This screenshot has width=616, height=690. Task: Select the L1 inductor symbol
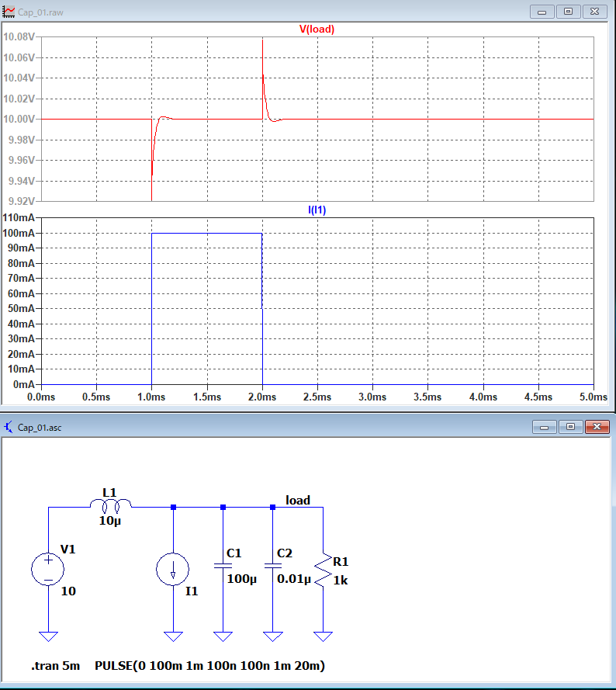point(111,507)
